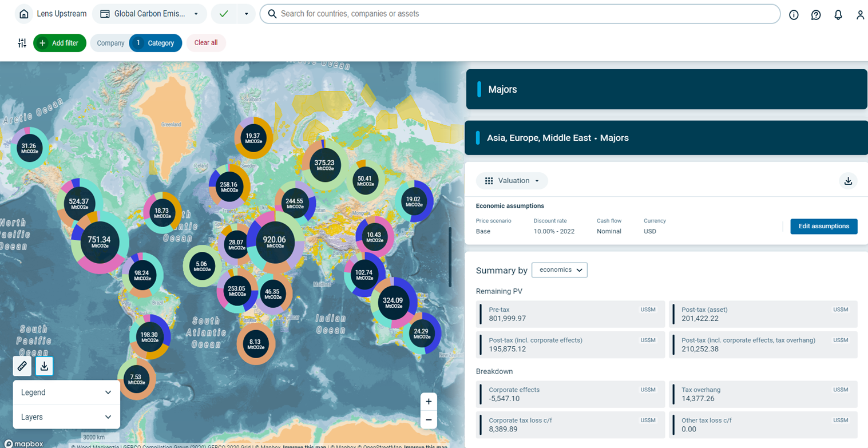Viewport: 868px width, 448px height.
Task: Select the map ruler measurement tool
Action: [x=22, y=366]
